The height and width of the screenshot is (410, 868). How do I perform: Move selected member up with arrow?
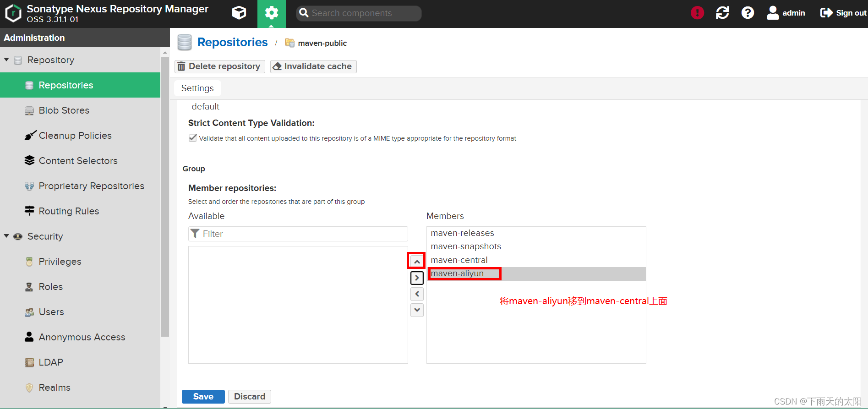pyautogui.click(x=417, y=262)
